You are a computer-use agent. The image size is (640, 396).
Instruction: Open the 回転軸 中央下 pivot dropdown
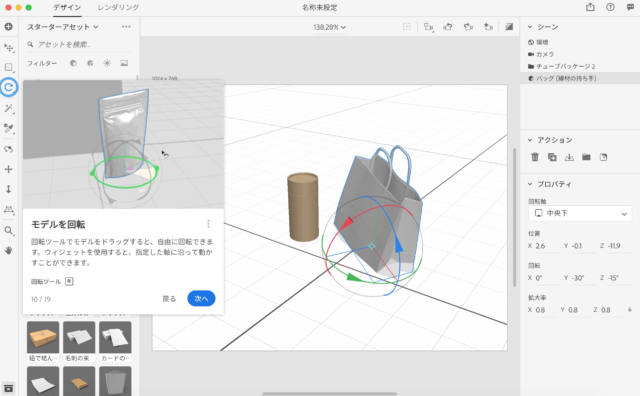coord(580,213)
